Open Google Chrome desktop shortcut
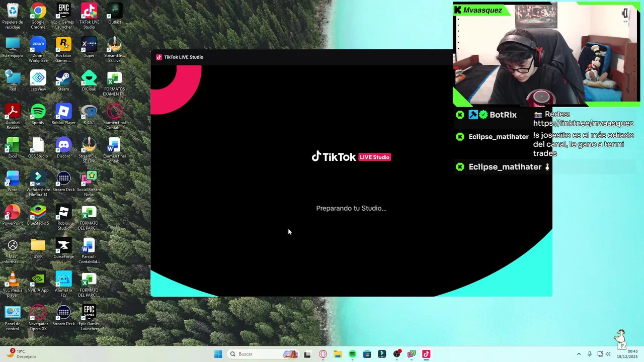This screenshot has height=362, width=644. click(x=38, y=16)
